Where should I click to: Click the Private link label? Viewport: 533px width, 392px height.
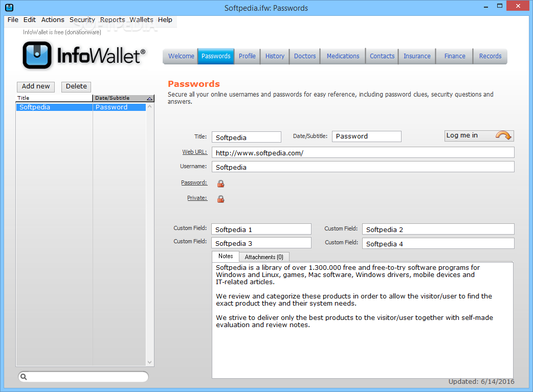tap(197, 198)
